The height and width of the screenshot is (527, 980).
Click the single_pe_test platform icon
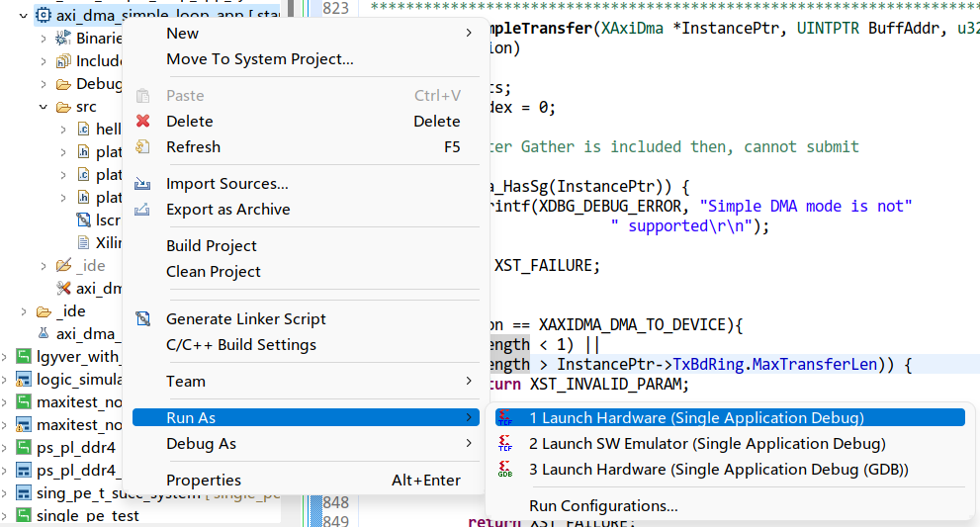tap(23, 516)
